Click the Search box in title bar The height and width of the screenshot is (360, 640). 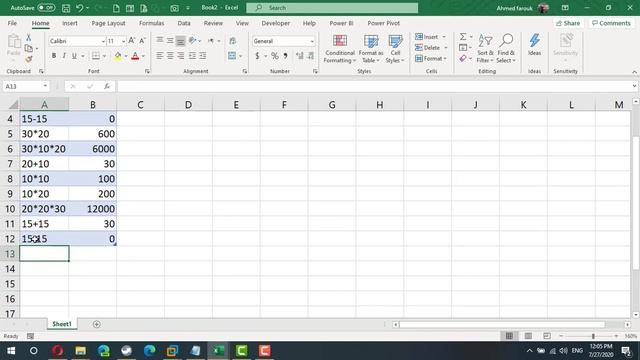point(332,8)
